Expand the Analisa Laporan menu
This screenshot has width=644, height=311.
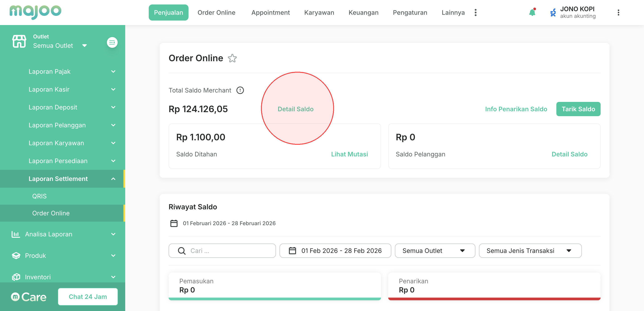[113, 234]
